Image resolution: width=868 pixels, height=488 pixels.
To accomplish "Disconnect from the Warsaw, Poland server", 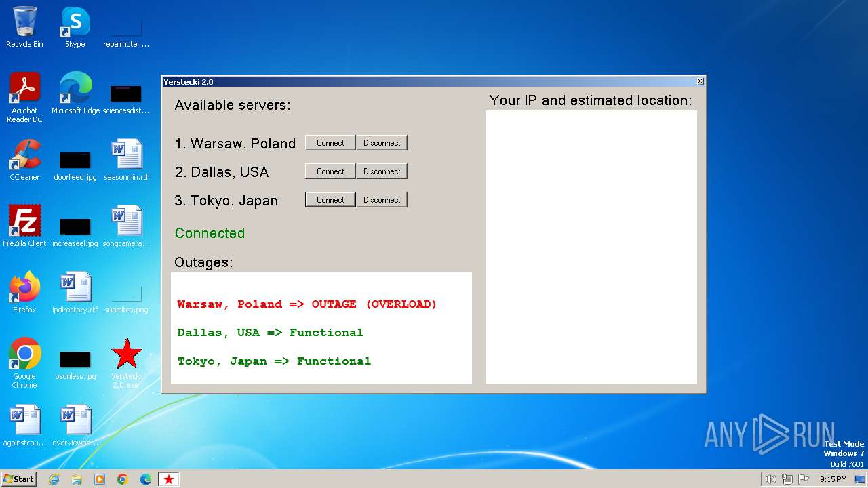I will (382, 143).
